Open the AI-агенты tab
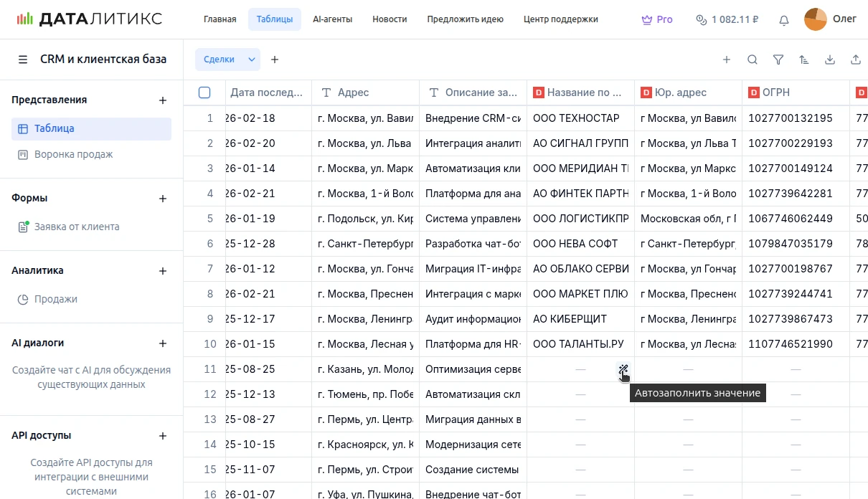 [x=332, y=19]
